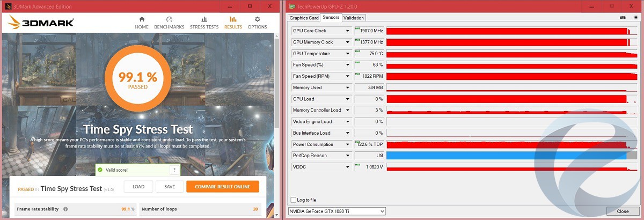This screenshot has height=220, width=644.
Task: Expand Memory Controller Load sensor dropdown
Action: pyautogui.click(x=348, y=110)
